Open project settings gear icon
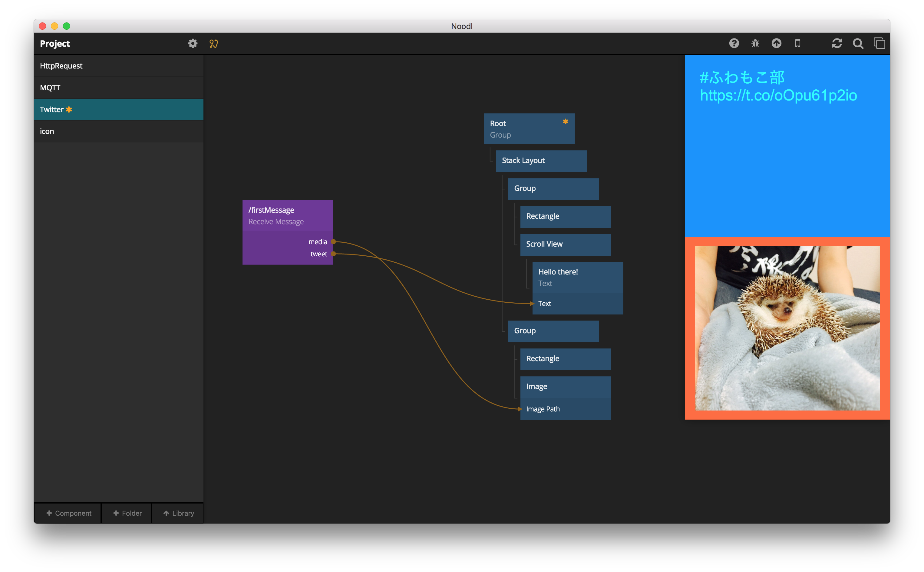 coord(193,44)
